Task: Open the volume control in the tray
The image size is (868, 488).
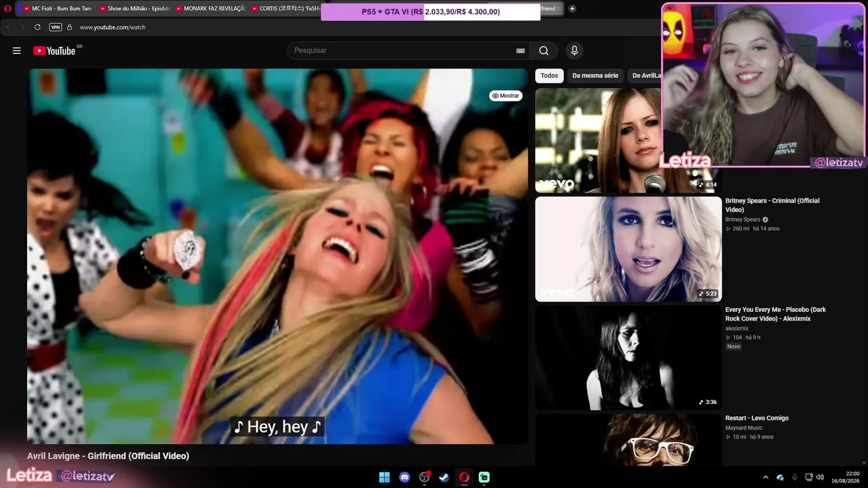Action: point(820,477)
